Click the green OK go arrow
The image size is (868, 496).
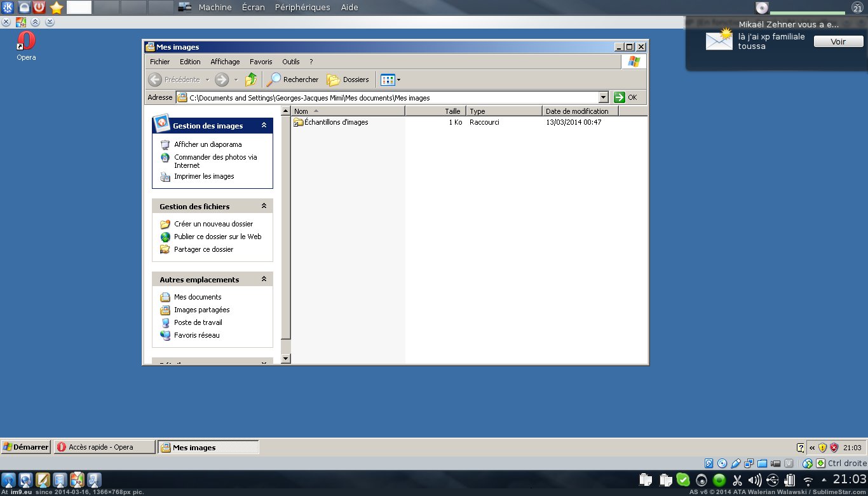[x=620, y=97]
